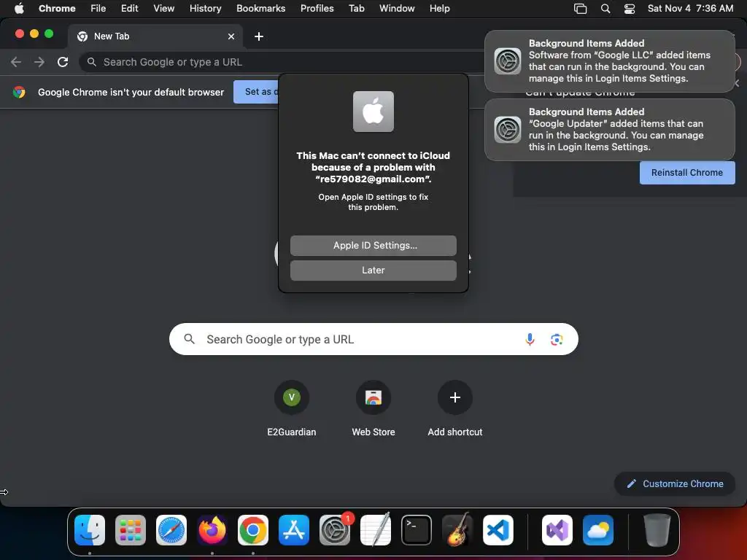Click the Google LLC background items notification
This screenshot has width=747, height=560.
(x=610, y=61)
